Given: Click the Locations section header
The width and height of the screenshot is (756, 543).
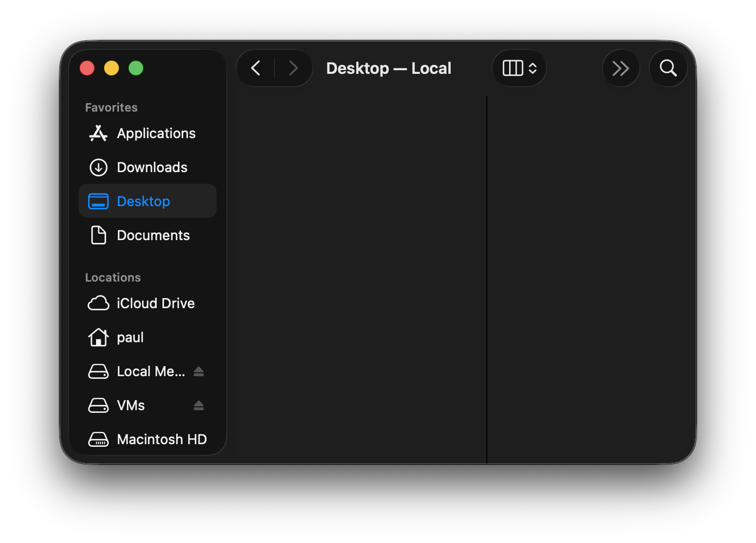Looking at the screenshot, I should pos(113,277).
